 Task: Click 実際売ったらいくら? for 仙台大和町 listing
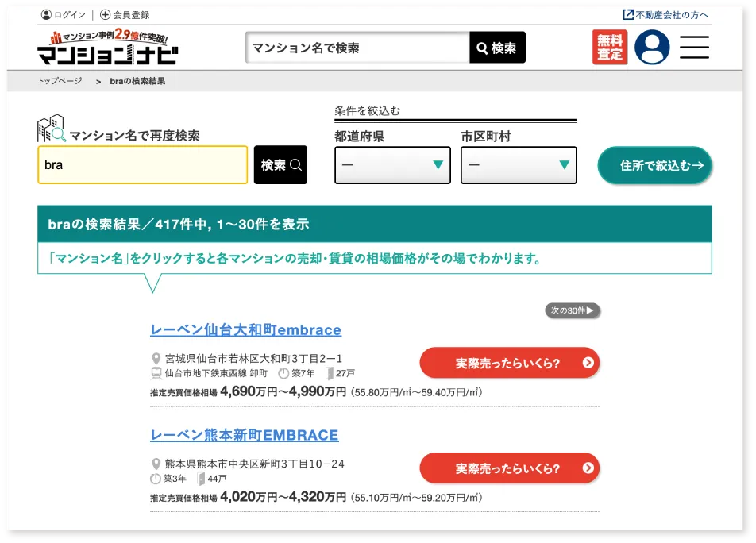(510, 363)
